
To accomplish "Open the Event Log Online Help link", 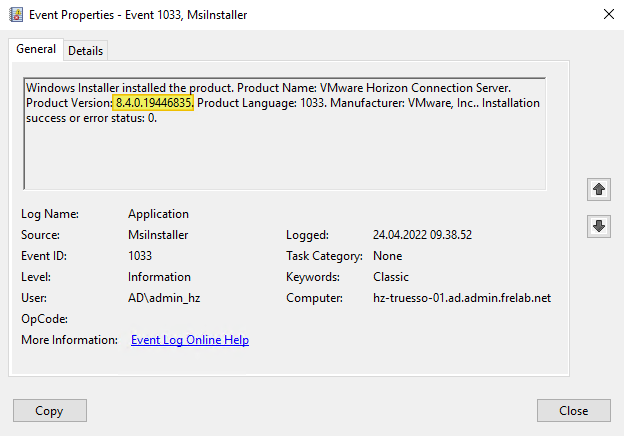I will pyautogui.click(x=190, y=340).
